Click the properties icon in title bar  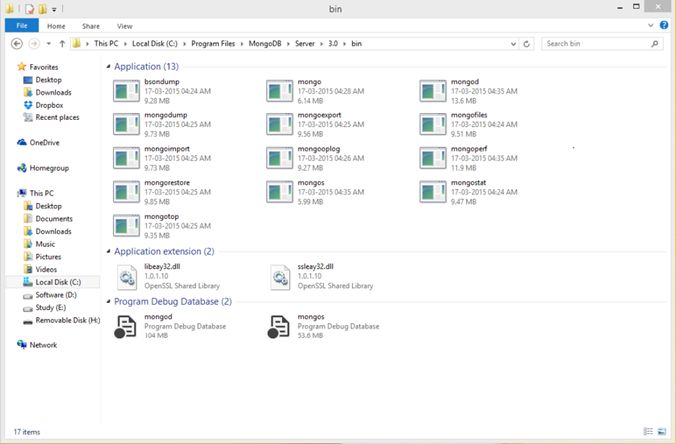pyautogui.click(x=29, y=9)
